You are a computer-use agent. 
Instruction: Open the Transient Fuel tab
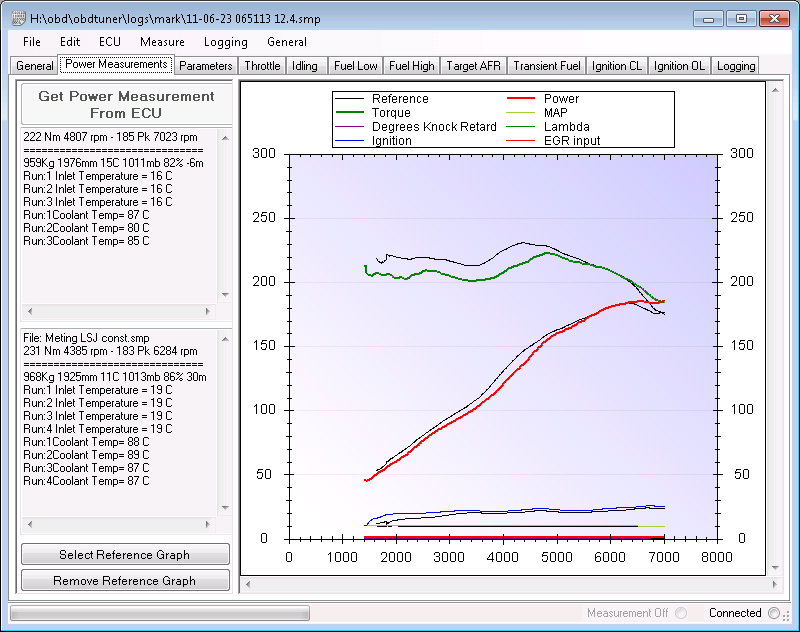tap(547, 66)
